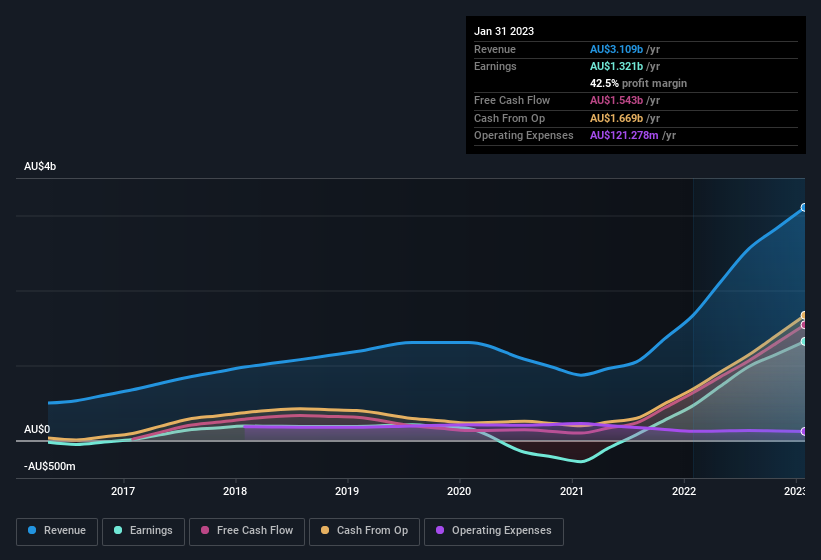Select the 2018 tick on time axis
821x560 pixels.
click(x=235, y=491)
